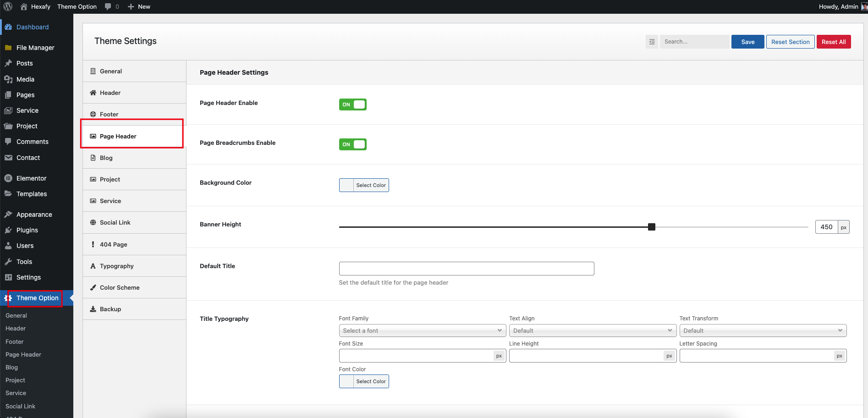The height and width of the screenshot is (418, 868).
Task: Click the Color Scheme brush icon
Action: 93,287
